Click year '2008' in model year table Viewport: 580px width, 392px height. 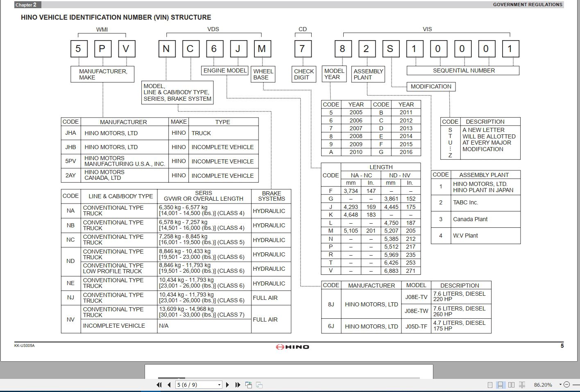[356, 136]
